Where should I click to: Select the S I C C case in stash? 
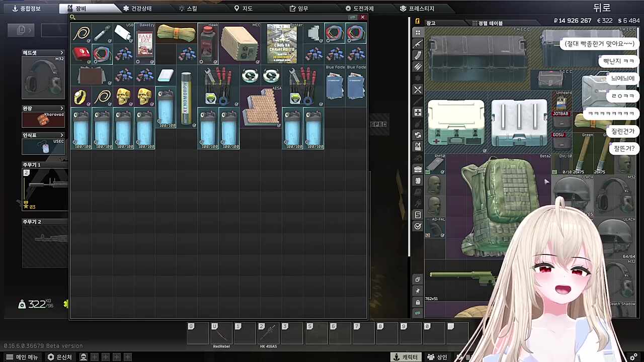coord(551,78)
